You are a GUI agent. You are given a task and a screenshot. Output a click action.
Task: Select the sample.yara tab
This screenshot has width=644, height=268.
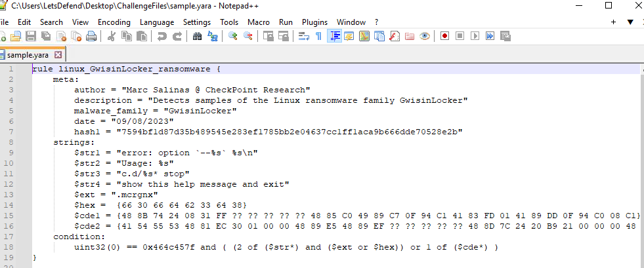29,55
